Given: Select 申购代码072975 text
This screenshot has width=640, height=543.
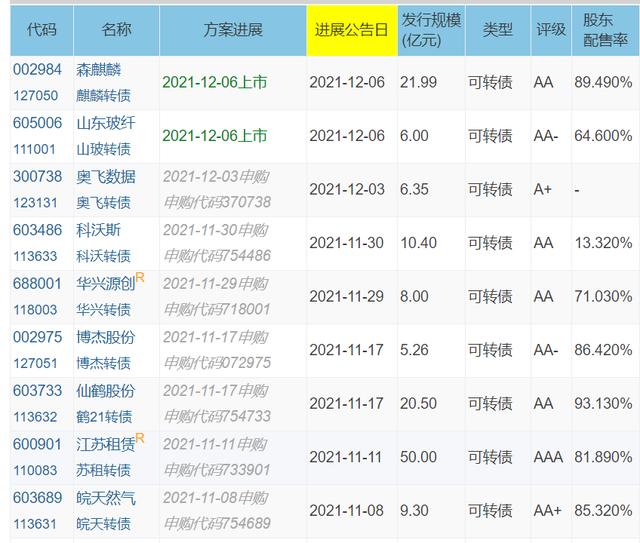Looking at the screenshot, I should [x=217, y=362].
